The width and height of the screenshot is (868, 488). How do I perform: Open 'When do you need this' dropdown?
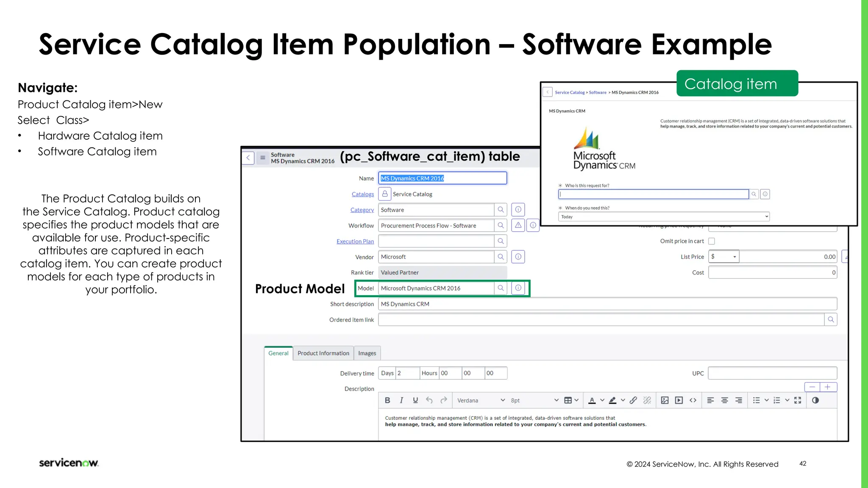(x=664, y=217)
